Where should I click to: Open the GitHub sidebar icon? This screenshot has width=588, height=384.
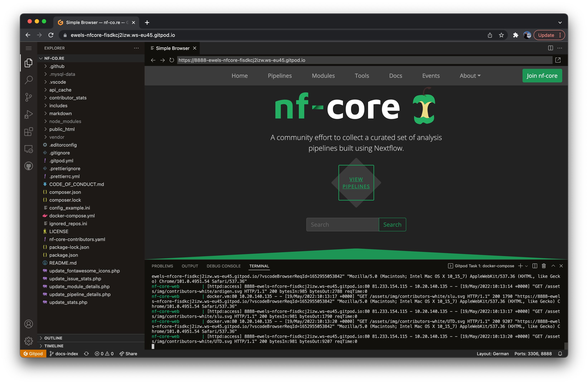point(29,166)
